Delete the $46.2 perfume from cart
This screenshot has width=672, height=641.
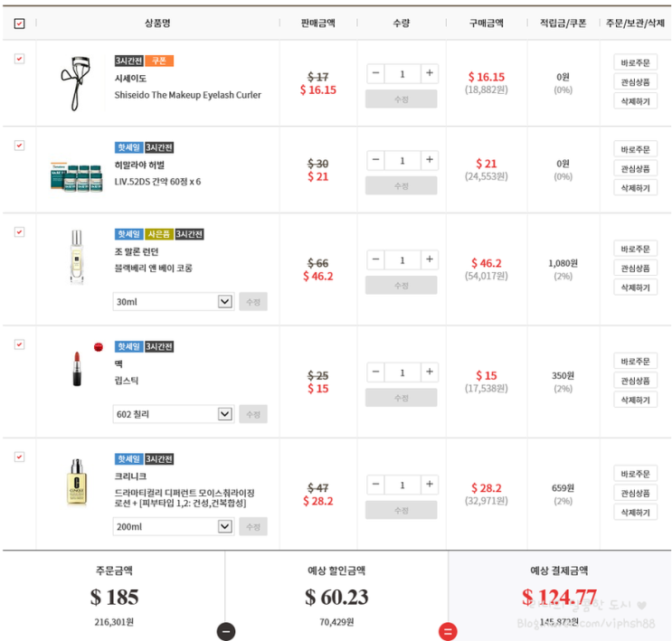click(x=635, y=288)
